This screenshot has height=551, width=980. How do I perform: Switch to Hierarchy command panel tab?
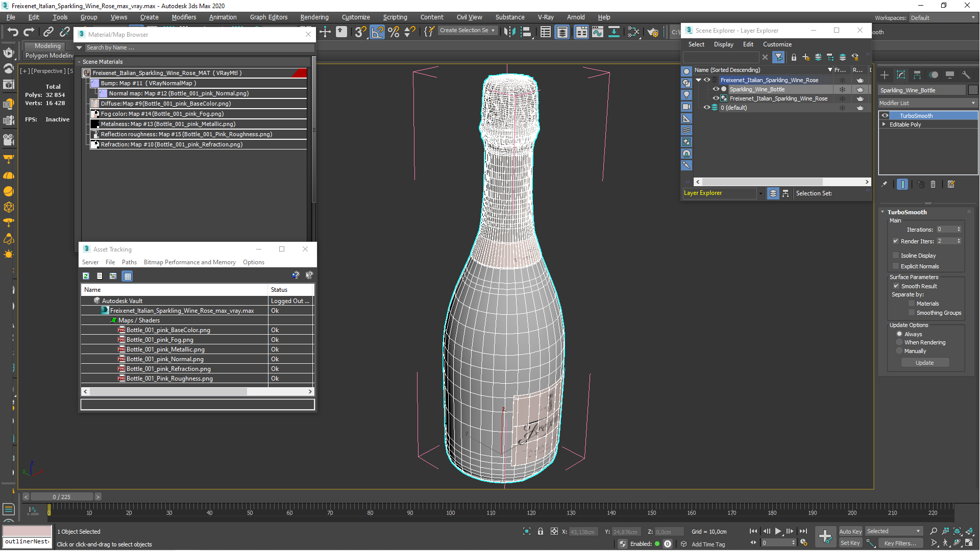pyautogui.click(x=917, y=75)
